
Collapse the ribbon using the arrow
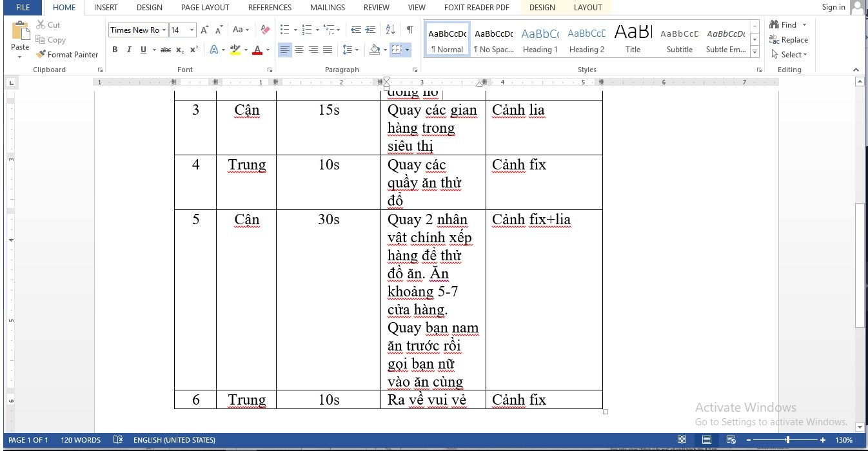pos(856,70)
